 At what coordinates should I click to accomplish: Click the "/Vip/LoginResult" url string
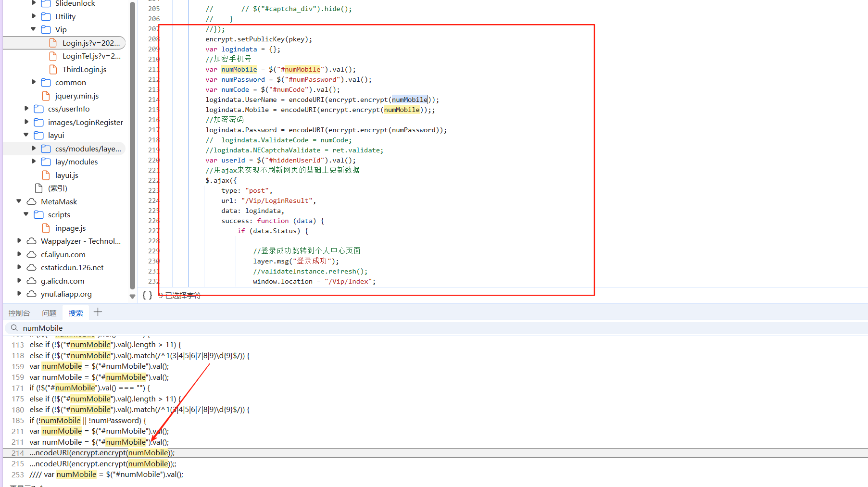tap(277, 200)
